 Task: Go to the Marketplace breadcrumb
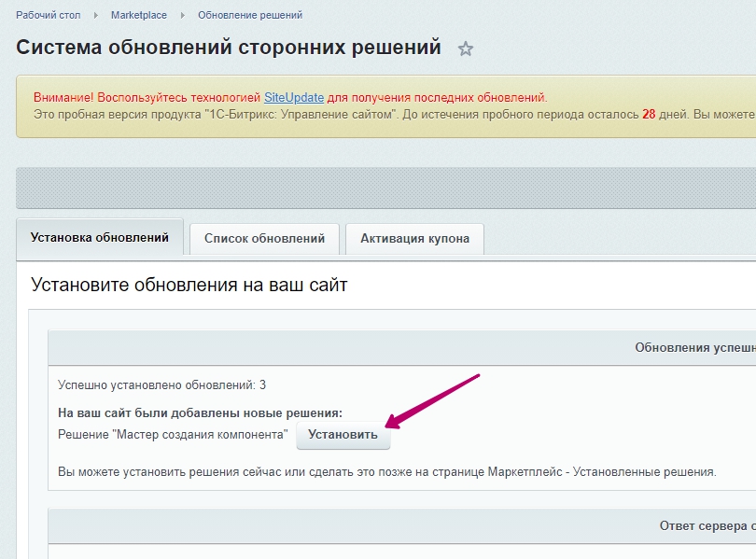pos(139,15)
